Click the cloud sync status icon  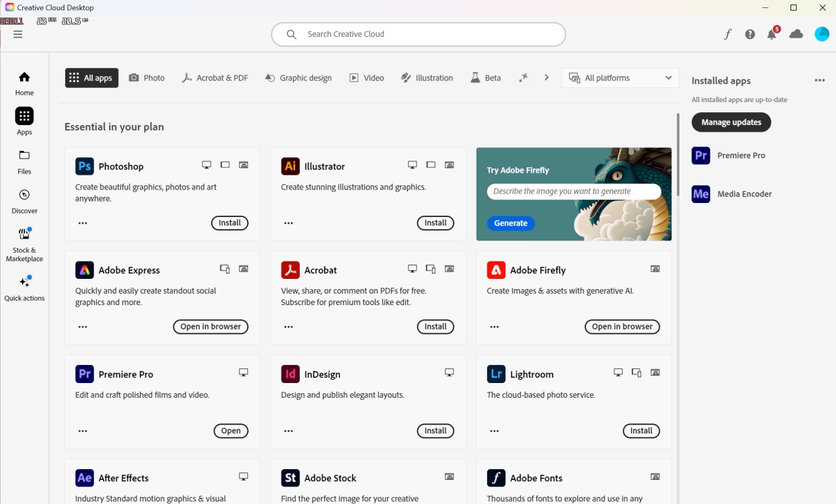796,34
